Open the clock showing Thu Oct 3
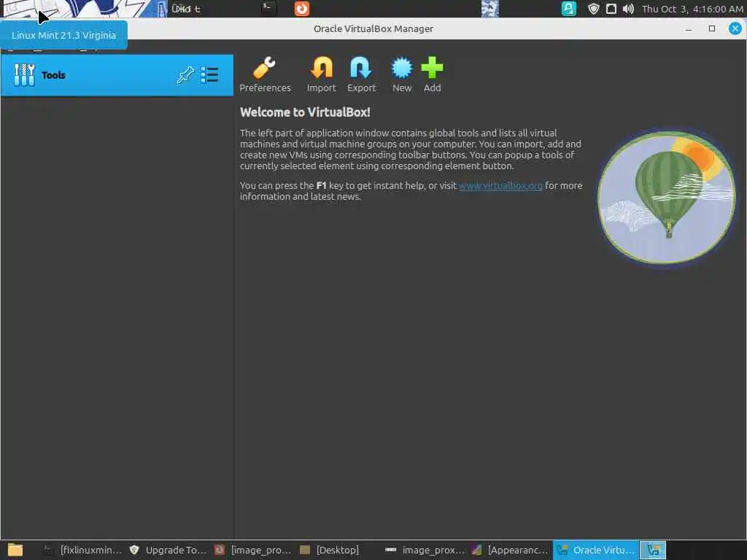Screen dimensions: 747x560 click(692, 9)
